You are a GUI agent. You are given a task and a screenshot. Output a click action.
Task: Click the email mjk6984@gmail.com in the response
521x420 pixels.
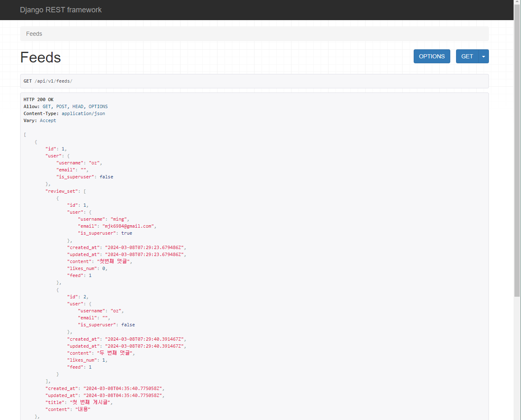click(129, 226)
